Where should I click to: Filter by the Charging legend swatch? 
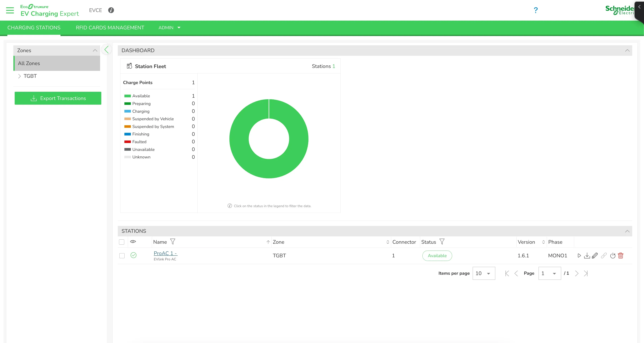click(127, 111)
